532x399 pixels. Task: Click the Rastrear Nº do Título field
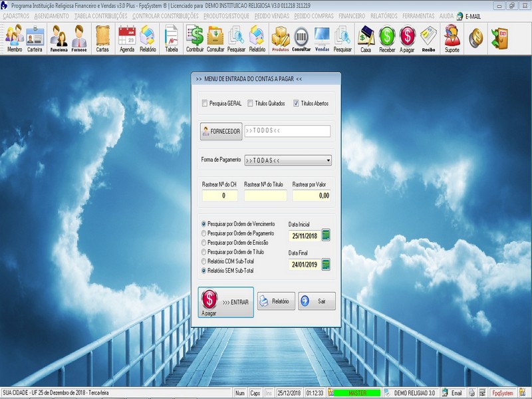coord(265,196)
